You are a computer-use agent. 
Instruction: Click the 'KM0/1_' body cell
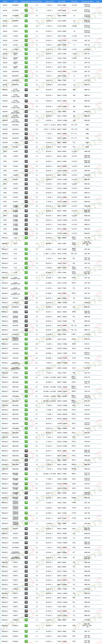[74, 473]
